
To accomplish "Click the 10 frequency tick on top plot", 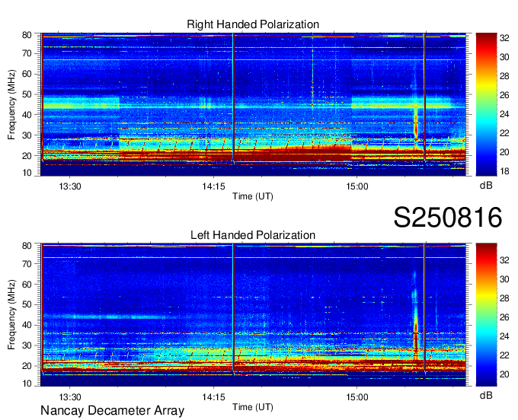I will coord(27,173).
